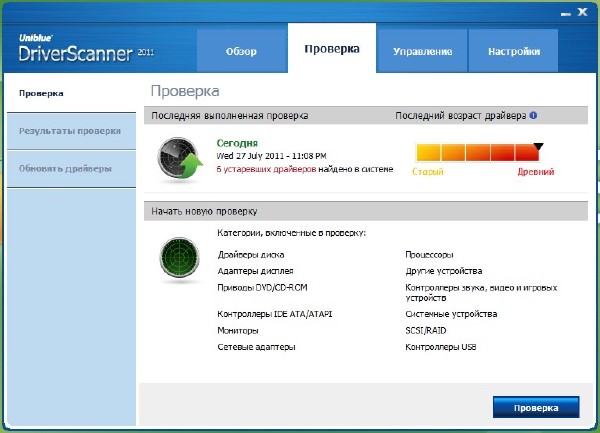Go to the Настройки tab
600x433 pixels.
[515, 51]
